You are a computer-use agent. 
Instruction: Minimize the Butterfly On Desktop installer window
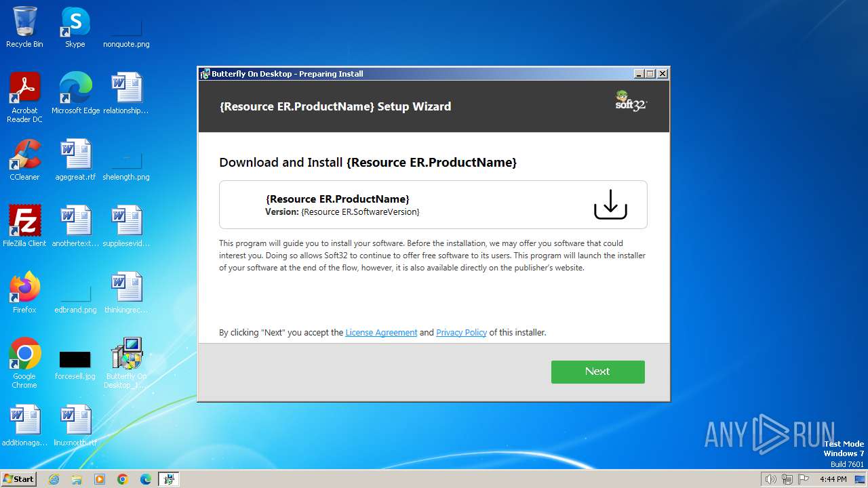point(639,74)
